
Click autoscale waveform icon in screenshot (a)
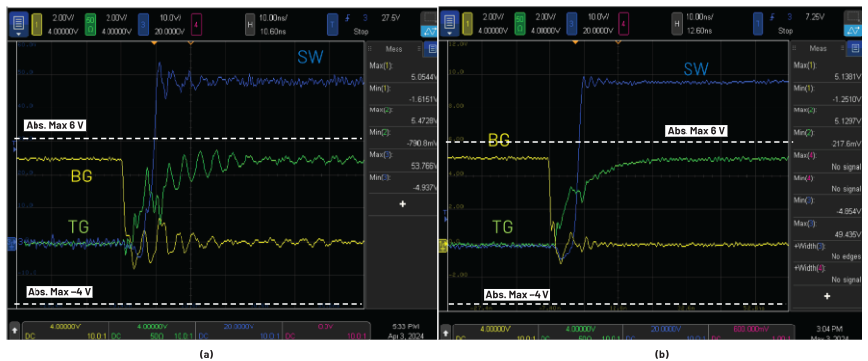pyautogui.click(x=429, y=31)
